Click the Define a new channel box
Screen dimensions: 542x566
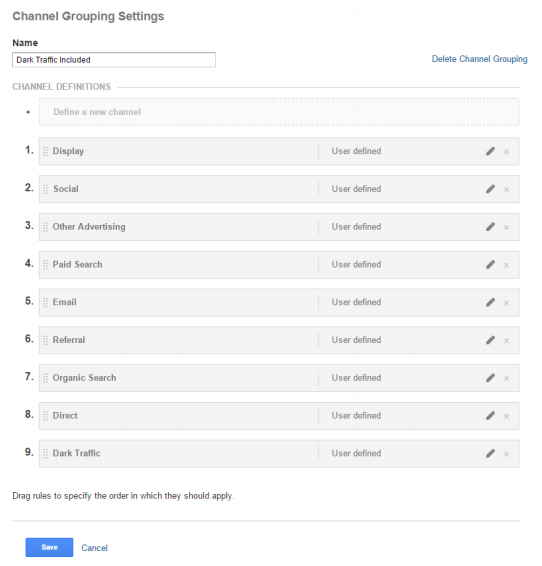tap(279, 112)
